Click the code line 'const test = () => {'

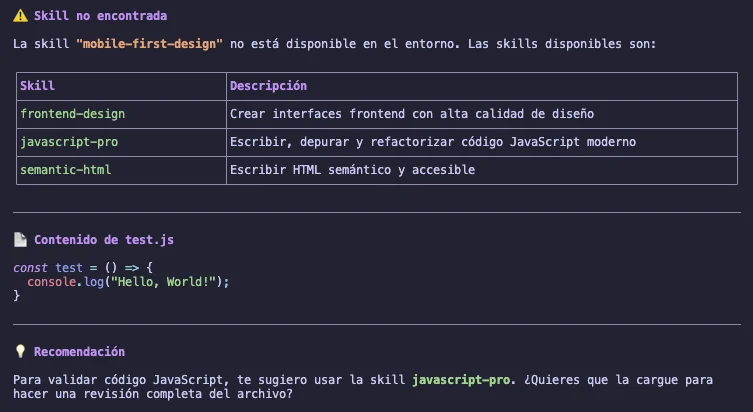(83, 267)
